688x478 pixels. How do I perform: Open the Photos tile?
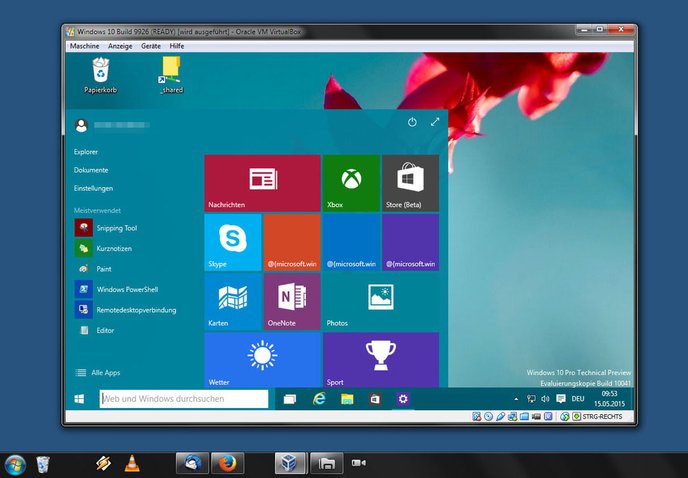click(x=381, y=302)
